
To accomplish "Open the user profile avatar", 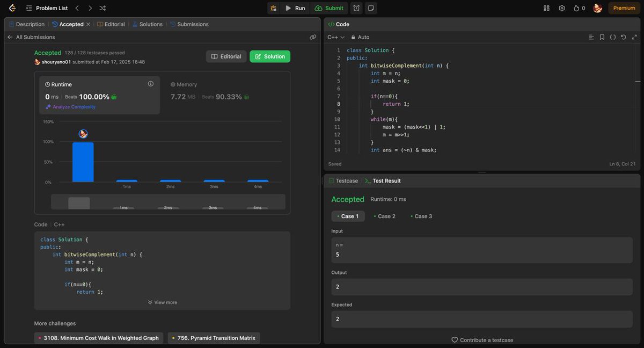I will pyautogui.click(x=597, y=8).
